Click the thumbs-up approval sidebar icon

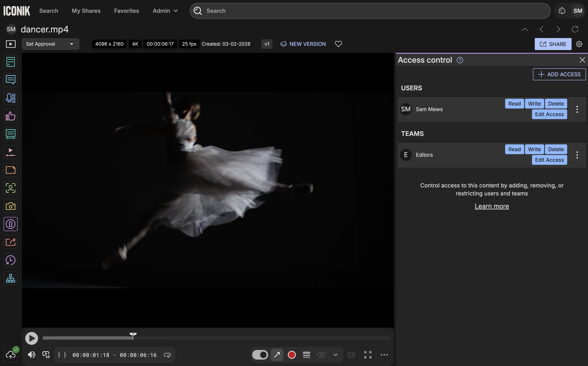click(x=10, y=116)
